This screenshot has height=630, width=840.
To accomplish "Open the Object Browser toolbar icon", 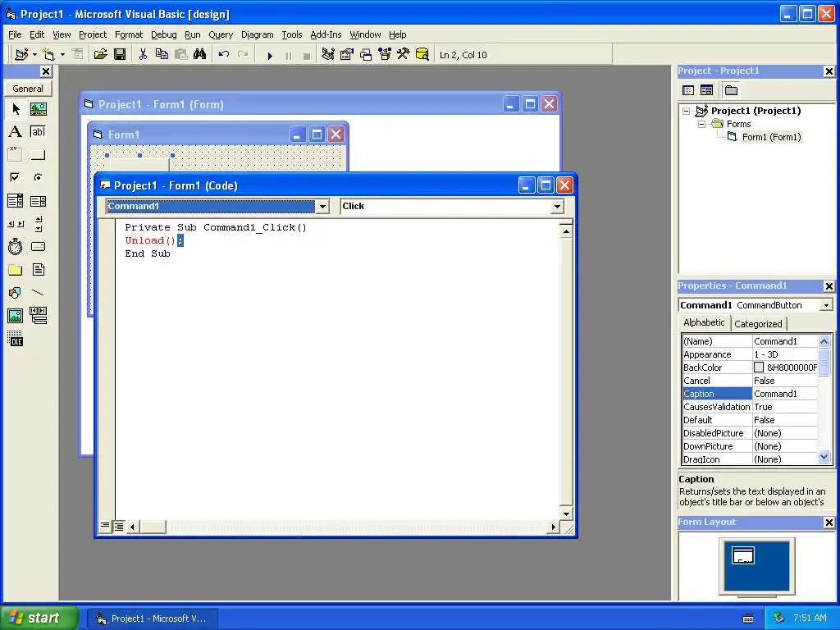I will (x=385, y=55).
